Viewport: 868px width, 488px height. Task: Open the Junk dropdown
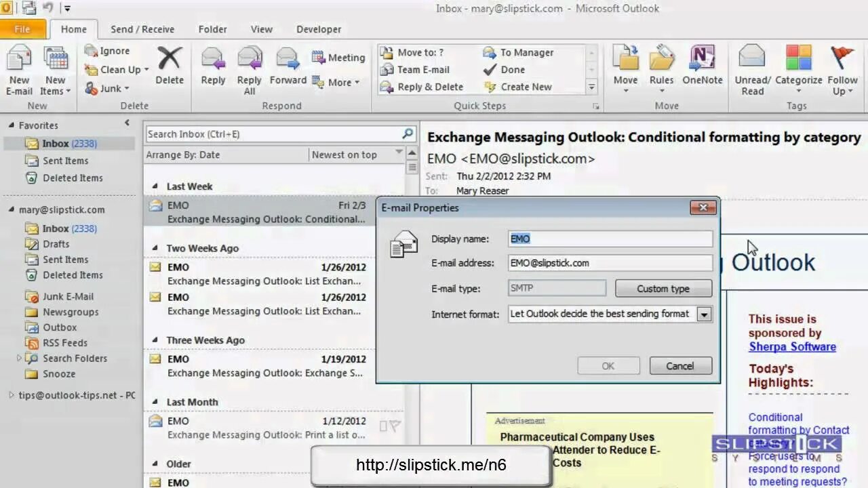[x=107, y=88]
